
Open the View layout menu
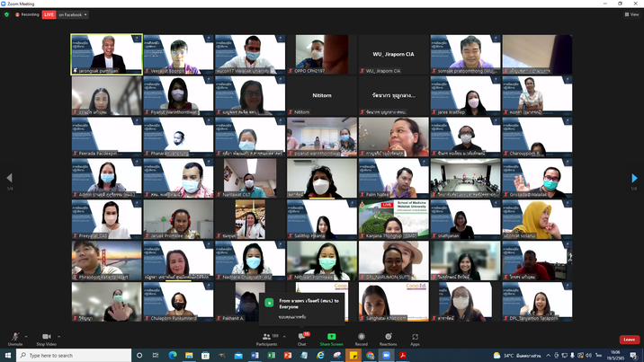631,14
